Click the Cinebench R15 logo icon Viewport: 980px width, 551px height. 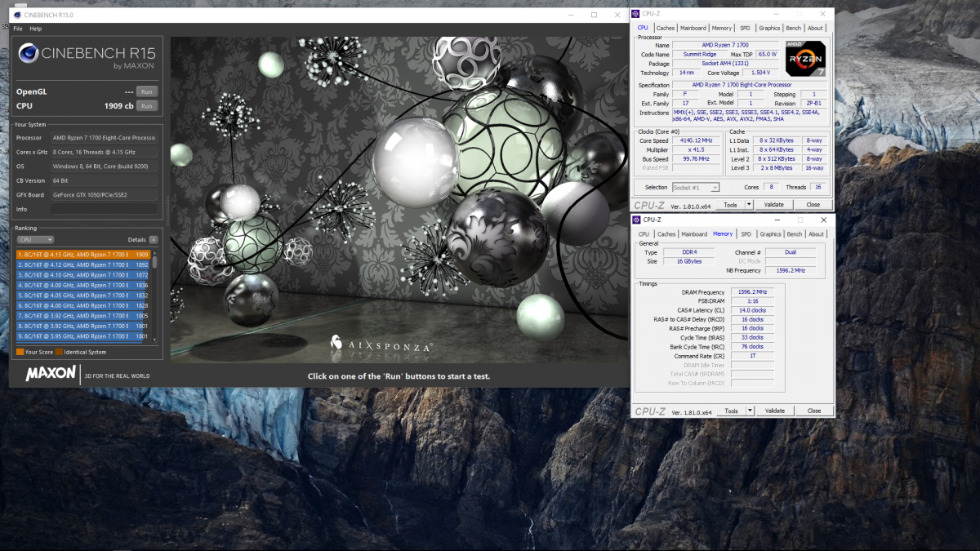(x=30, y=55)
